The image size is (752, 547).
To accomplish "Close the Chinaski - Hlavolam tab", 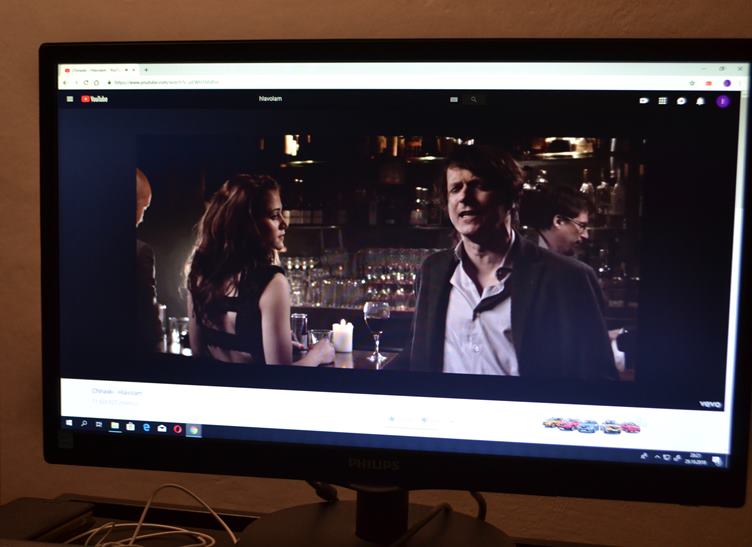I will (134, 70).
